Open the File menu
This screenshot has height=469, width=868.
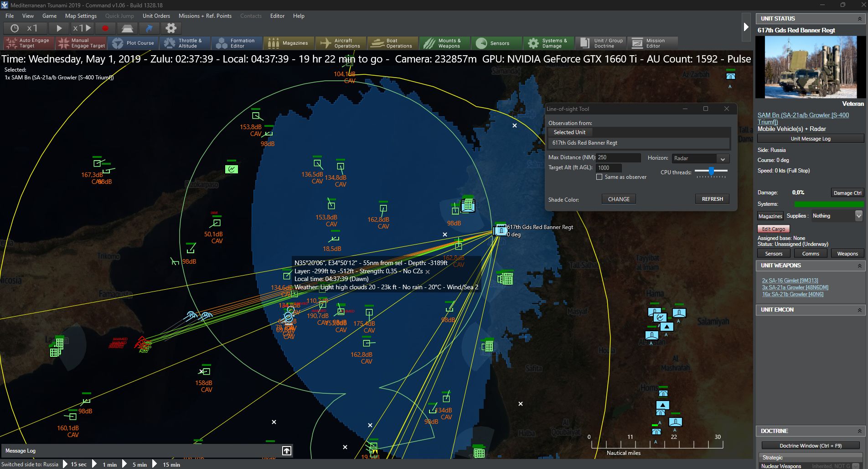pos(10,16)
